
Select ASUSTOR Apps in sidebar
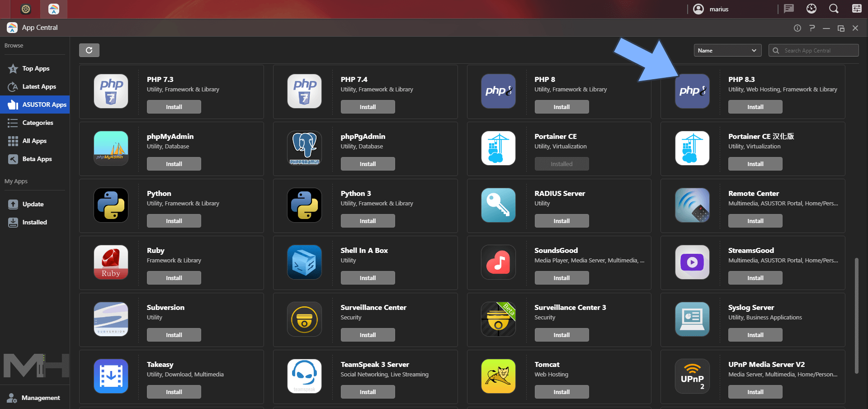[35, 105]
